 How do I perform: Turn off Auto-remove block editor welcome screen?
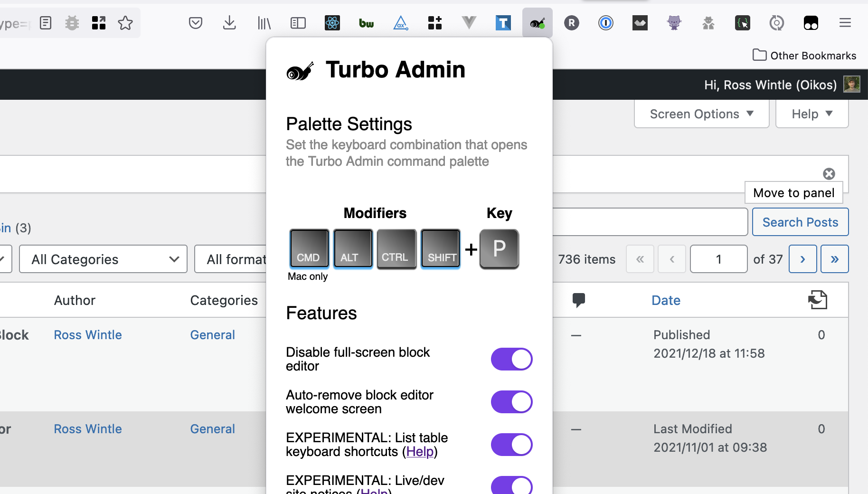(511, 402)
